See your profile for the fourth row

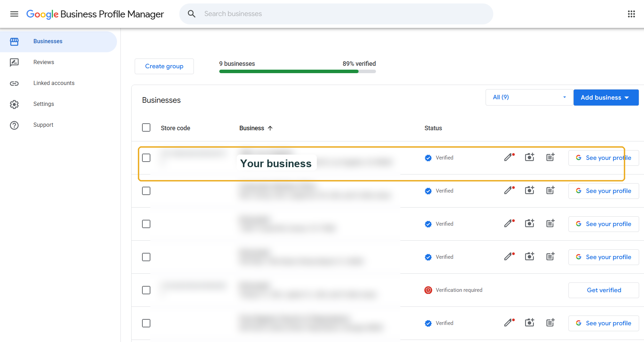(x=604, y=257)
